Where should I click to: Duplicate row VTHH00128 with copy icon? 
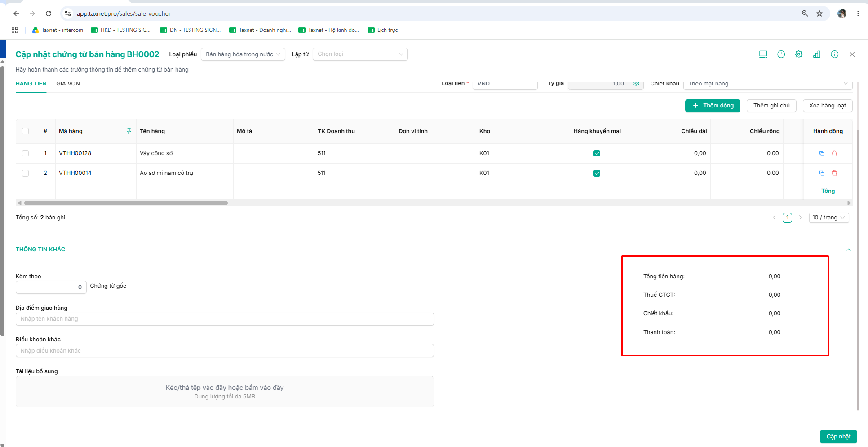(822, 153)
